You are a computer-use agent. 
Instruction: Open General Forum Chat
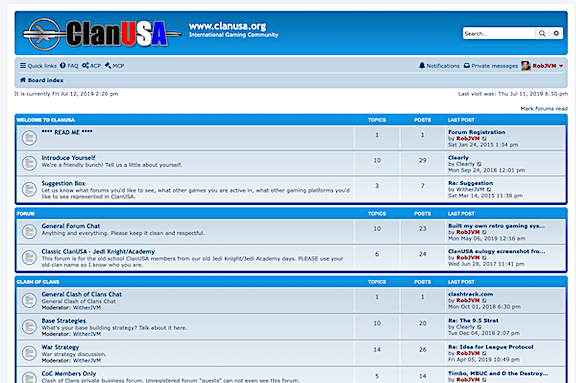71,226
